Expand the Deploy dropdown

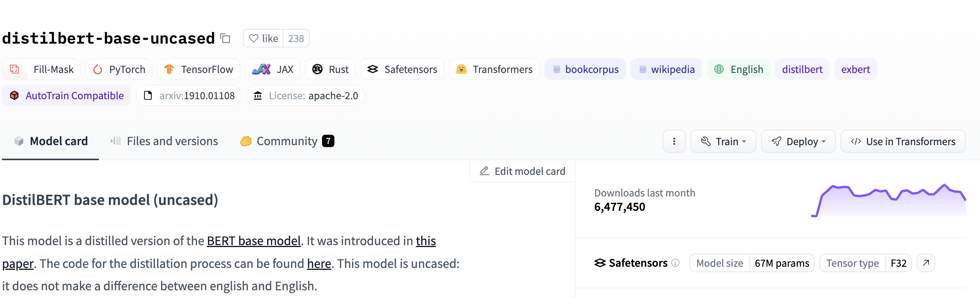(x=799, y=141)
